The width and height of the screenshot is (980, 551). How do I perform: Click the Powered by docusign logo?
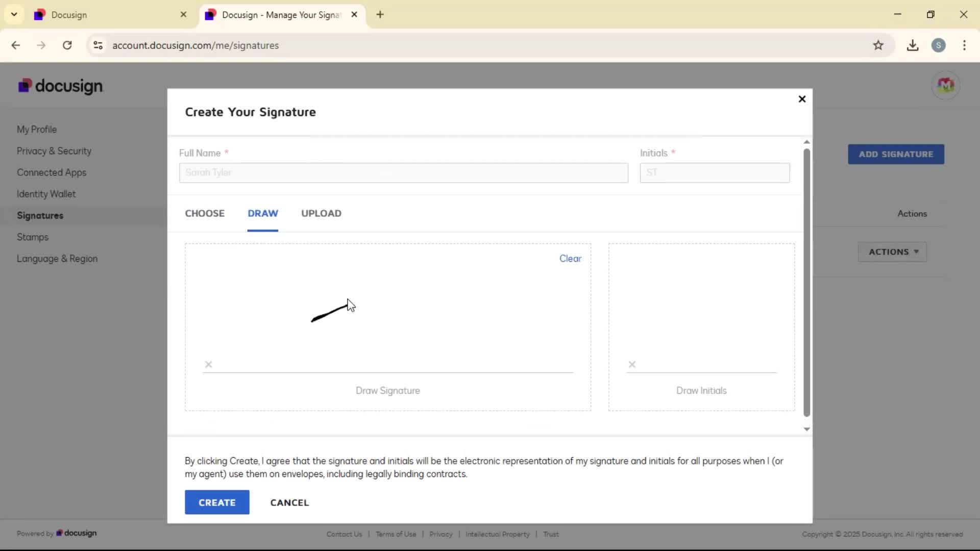tap(76, 533)
